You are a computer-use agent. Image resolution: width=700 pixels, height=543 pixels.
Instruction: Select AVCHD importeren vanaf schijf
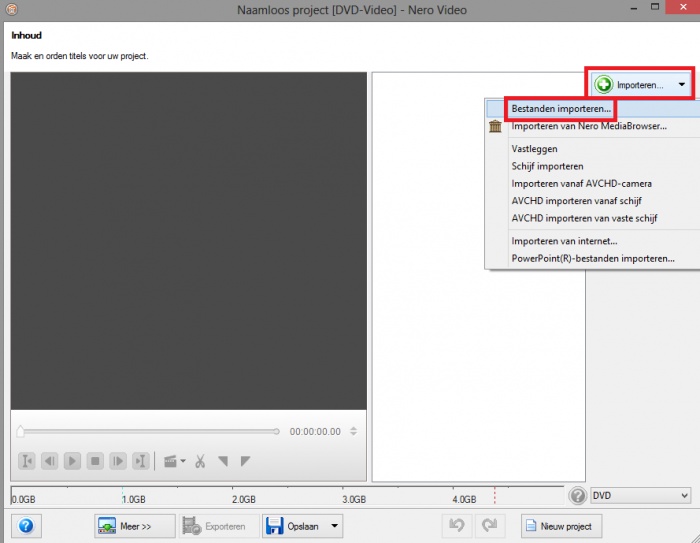(x=576, y=201)
